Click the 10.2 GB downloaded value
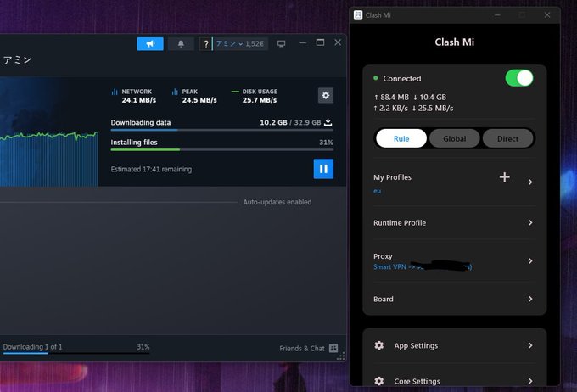The width and height of the screenshot is (577, 392). tap(273, 122)
